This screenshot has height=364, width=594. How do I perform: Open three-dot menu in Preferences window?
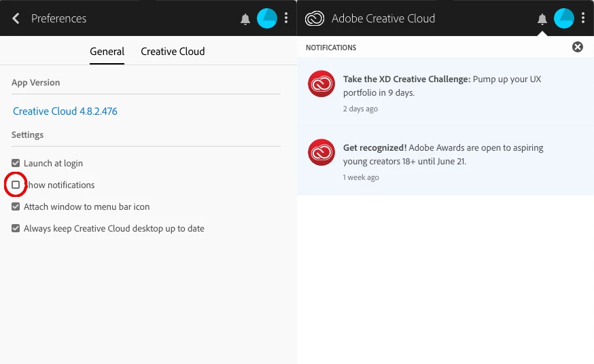click(286, 18)
